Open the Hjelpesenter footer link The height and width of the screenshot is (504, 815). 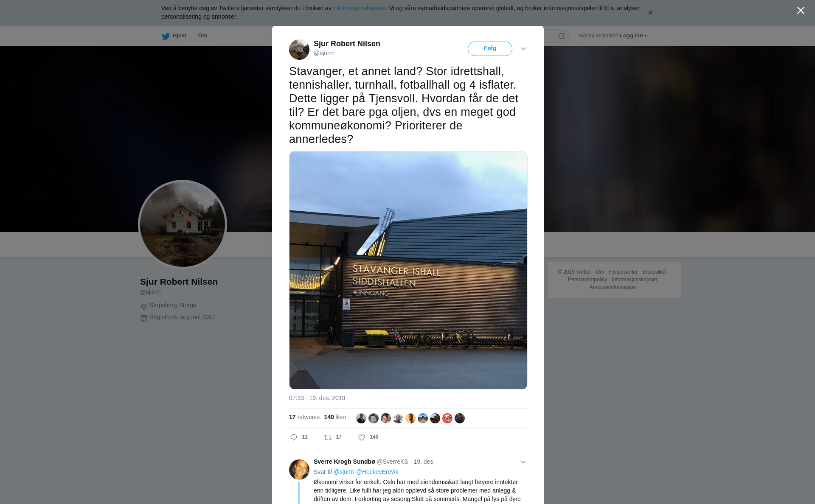coord(623,272)
